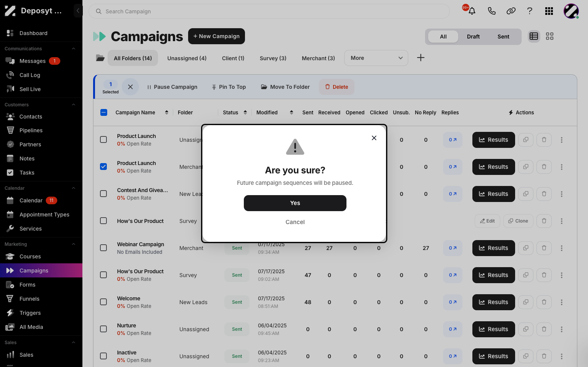Click the New Campaign button
Viewport: 588px width, 367px height.
pyautogui.click(x=216, y=36)
